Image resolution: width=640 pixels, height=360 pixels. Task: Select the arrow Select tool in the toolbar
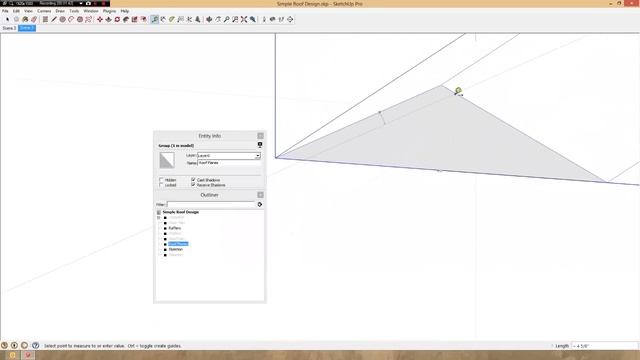[7, 19]
